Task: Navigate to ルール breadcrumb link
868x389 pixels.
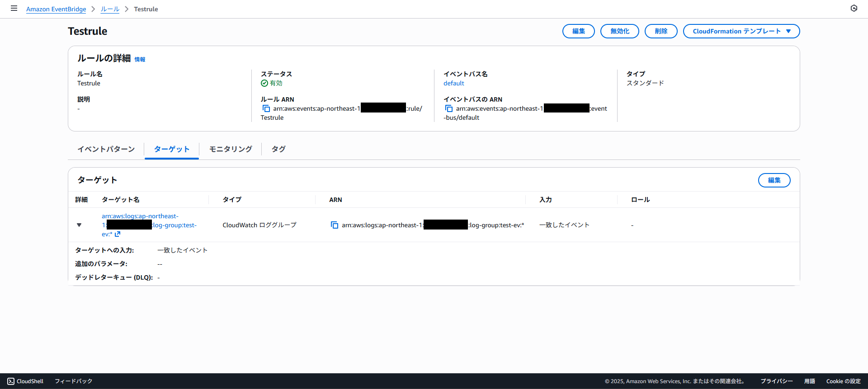Action: coord(110,9)
